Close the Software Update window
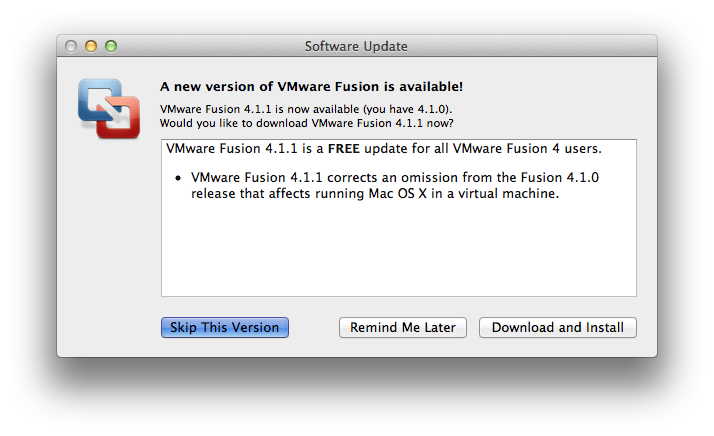The image size is (714, 436). [72, 46]
